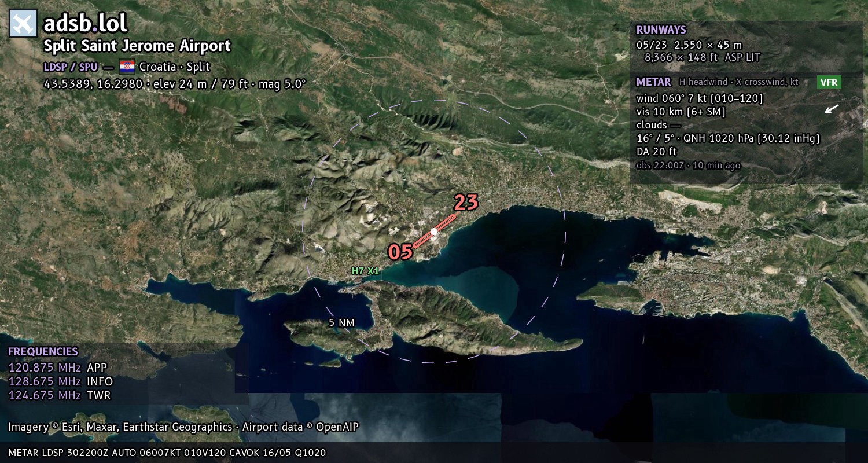Click the 8,366 × 148 ft ASP LIT line
868x463 pixels.
click(702, 57)
